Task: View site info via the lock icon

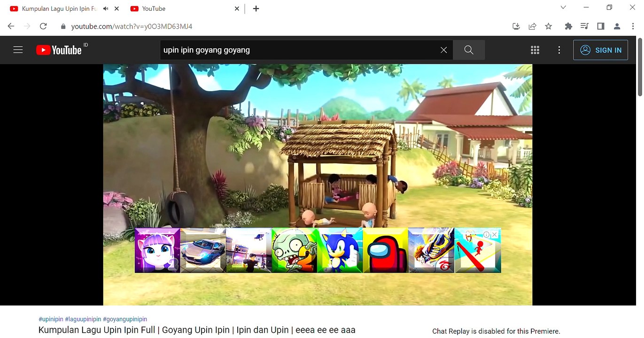Action: [63, 26]
